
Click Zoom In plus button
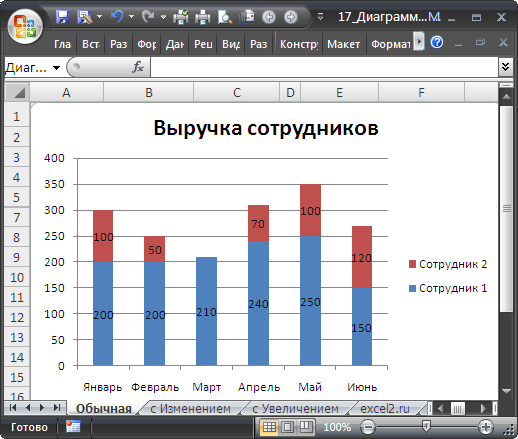486,427
